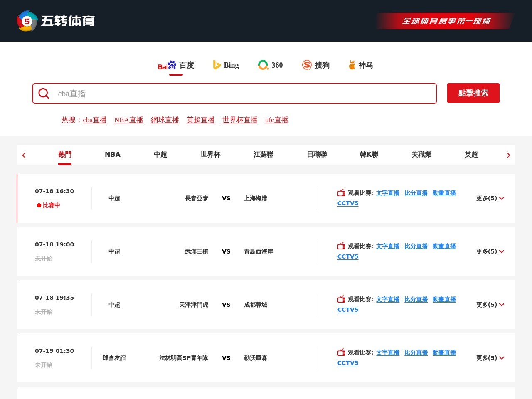Open hot search 世界杯直播 link
The height and width of the screenshot is (399, 532).
click(x=240, y=120)
